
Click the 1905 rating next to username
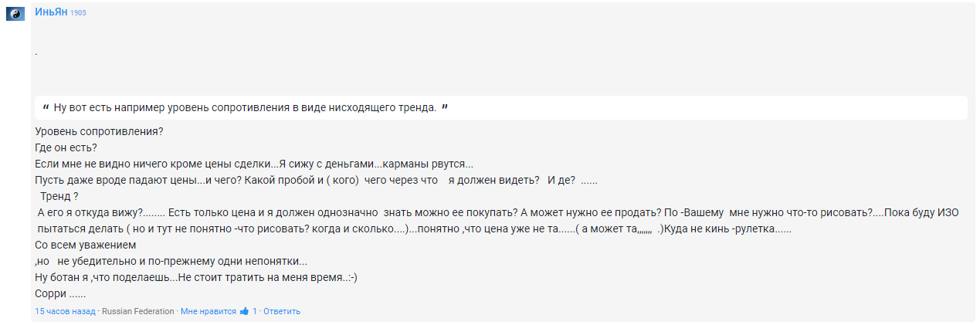pos(78,13)
